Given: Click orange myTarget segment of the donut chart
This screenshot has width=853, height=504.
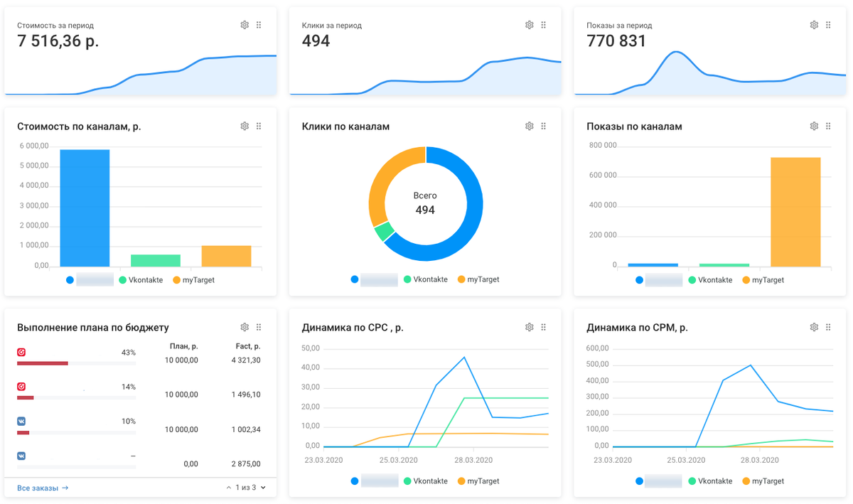Looking at the screenshot, I should click(382, 183).
